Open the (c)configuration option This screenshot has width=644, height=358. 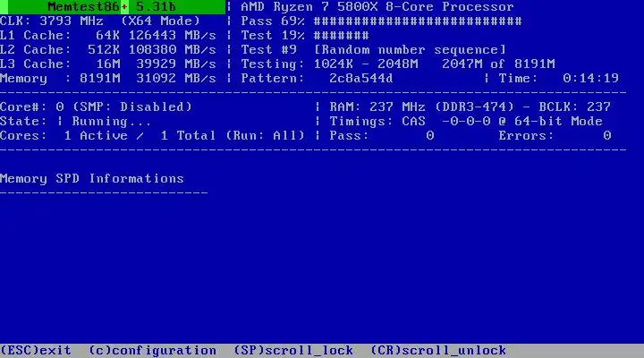pyautogui.click(x=152, y=350)
